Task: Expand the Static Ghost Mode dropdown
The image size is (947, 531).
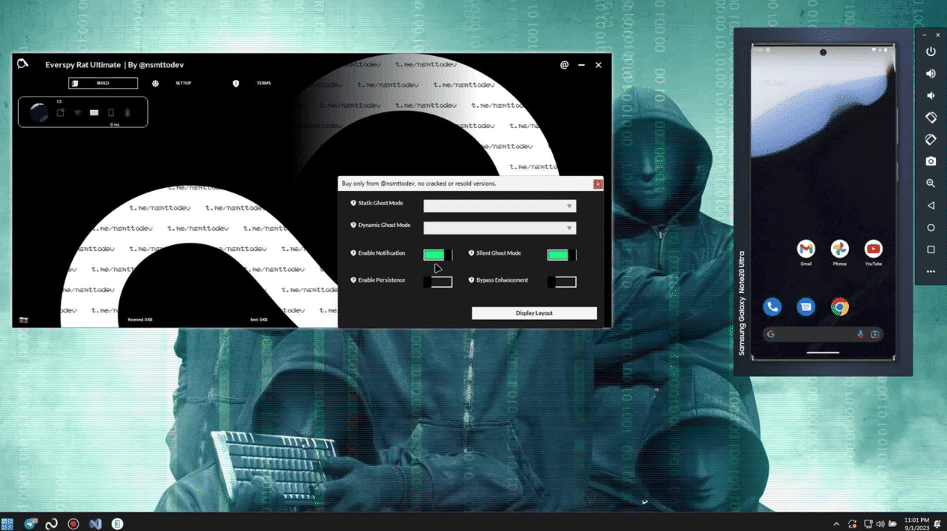Action: (x=499, y=206)
